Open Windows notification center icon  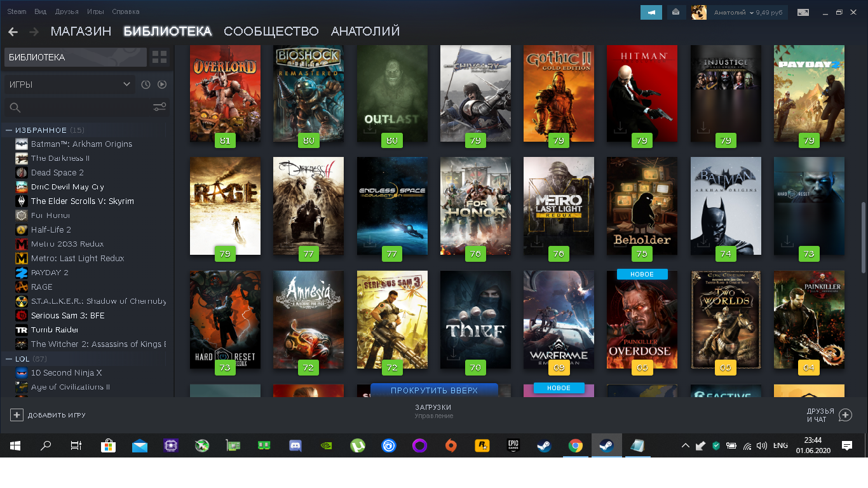tap(846, 446)
